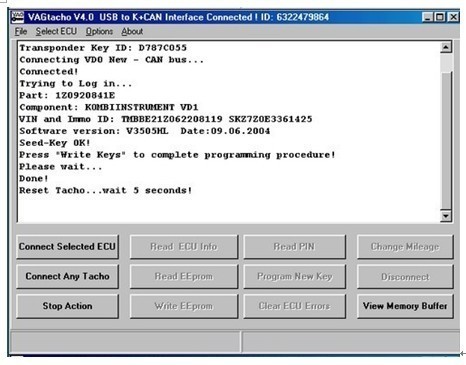This screenshot has width=466, height=365.
Task: Click the 'Done!' log line
Action: (x=34, y=179)
